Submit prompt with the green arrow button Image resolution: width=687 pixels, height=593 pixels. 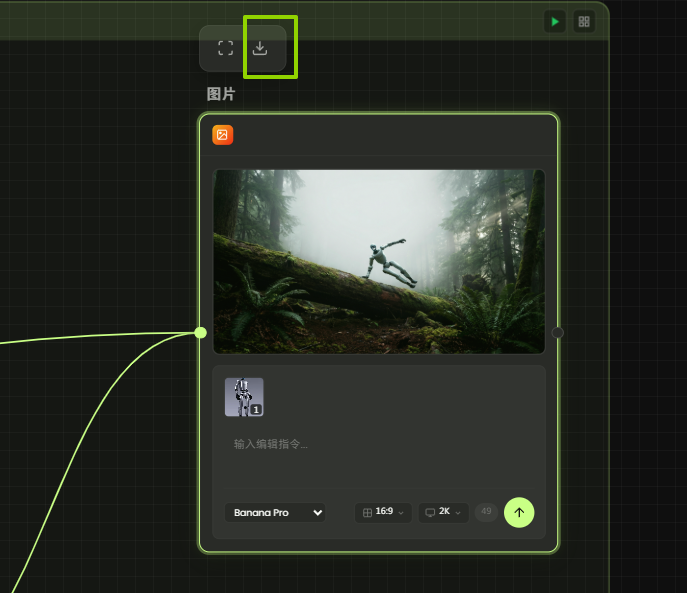point(519,512)
